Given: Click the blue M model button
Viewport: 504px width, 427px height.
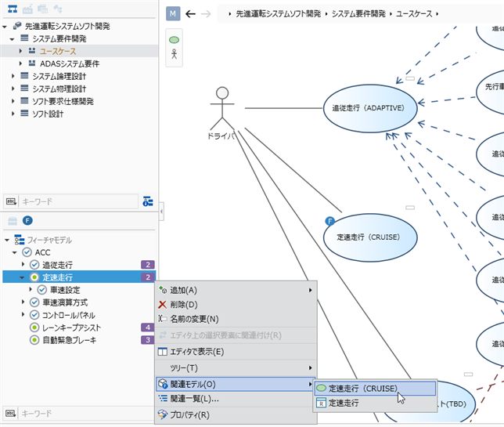Looking at the screenshot, I should (x=174, y=14).
